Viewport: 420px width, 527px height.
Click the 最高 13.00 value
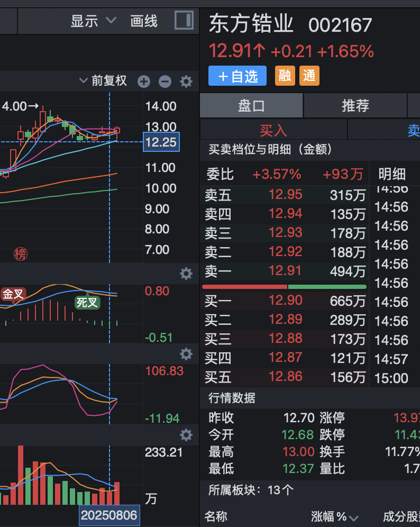pos(298,452)
